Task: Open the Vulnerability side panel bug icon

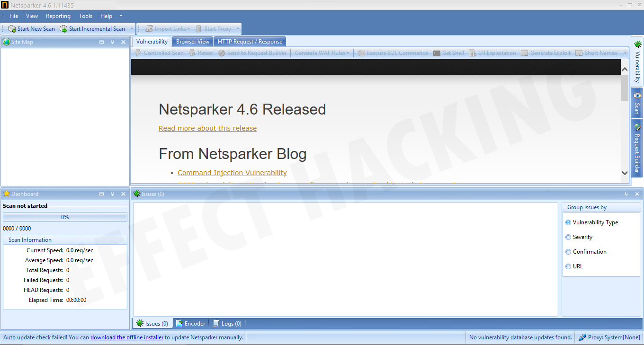Action: pos(637,44)
